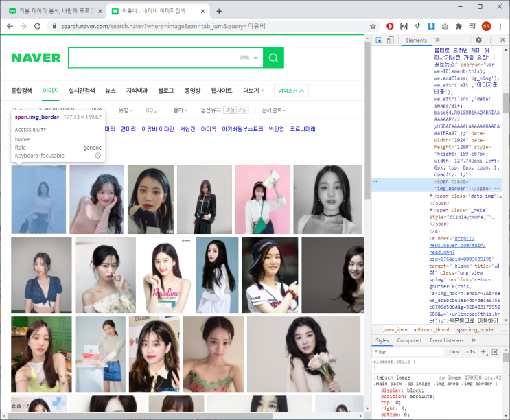Open the black-and-white portrait thumbnail
Image resolution: width=510 pixels, height=420 pixels.
[x=327, y=200]
